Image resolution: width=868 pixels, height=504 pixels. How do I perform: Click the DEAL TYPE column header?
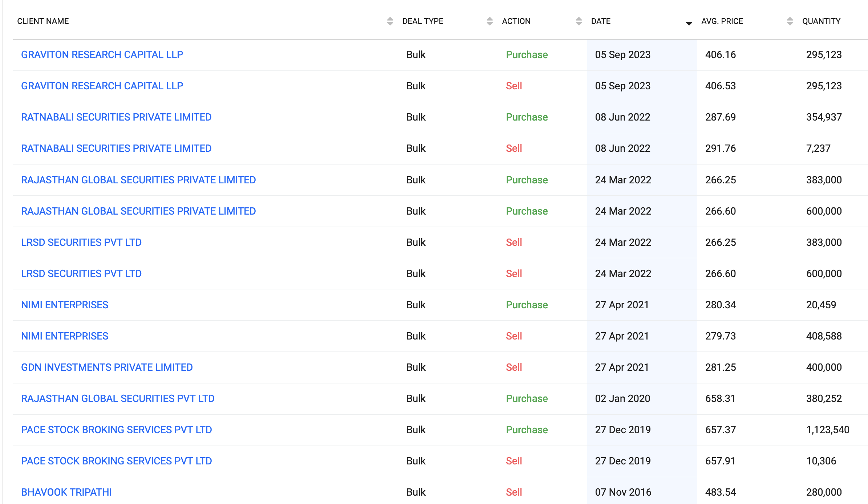423,21
